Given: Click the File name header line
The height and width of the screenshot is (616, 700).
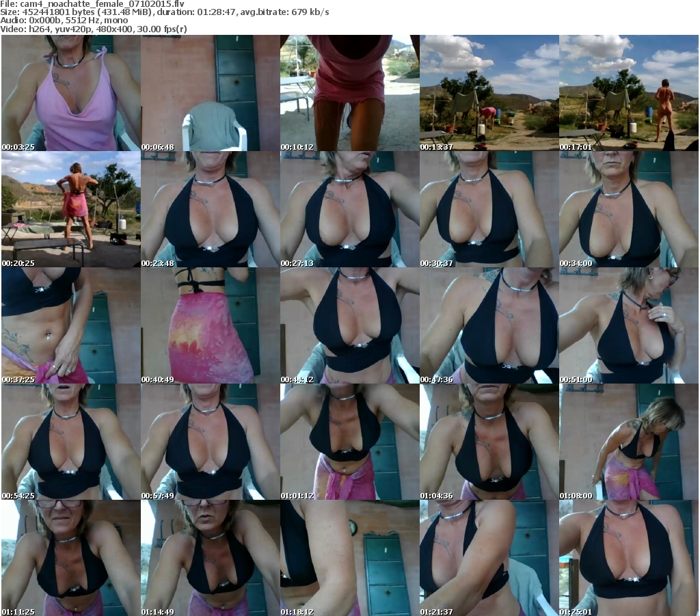Looking at the screenshot, I should [x=92, y=4].
